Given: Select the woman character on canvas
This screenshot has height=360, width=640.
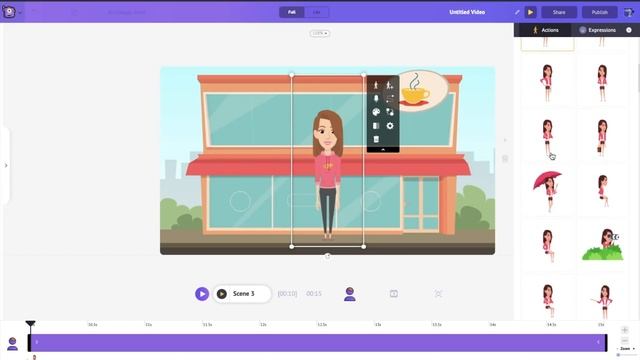Looking at the screenshot, I should click(x=327, y=174).
